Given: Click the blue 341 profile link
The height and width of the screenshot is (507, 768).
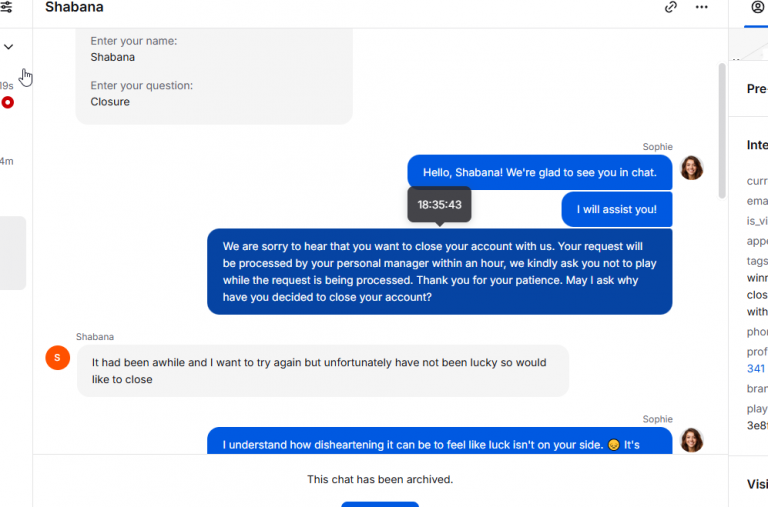Looking at the screenshot, I should (756, 369).
